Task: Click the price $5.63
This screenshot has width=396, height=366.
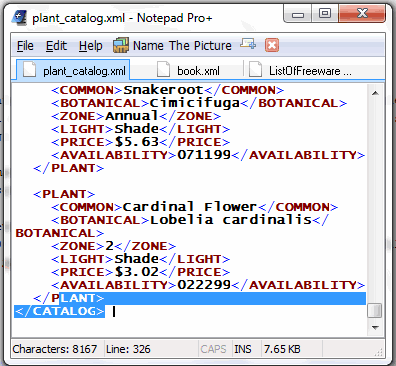Action: pos(137,142)
